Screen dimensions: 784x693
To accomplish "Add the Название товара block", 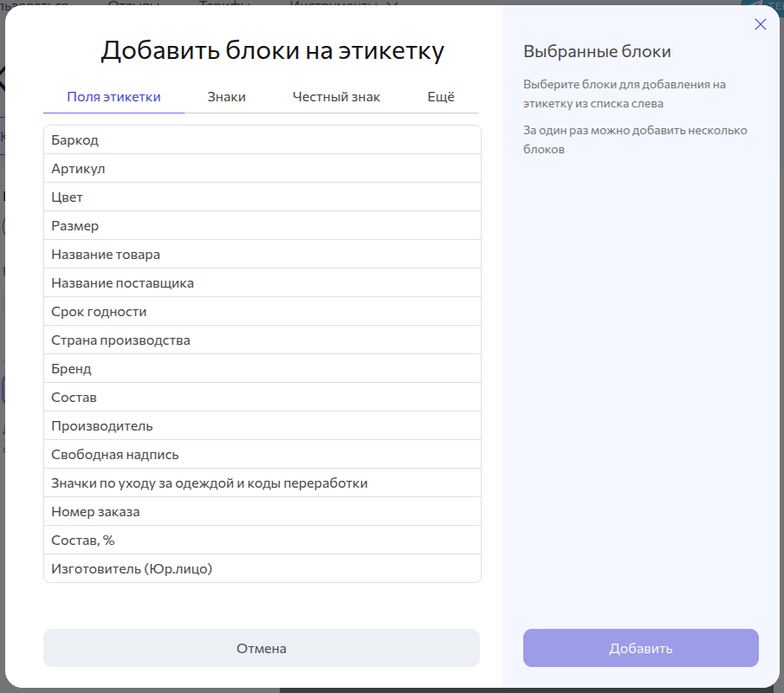I will [x=262, y=255].
